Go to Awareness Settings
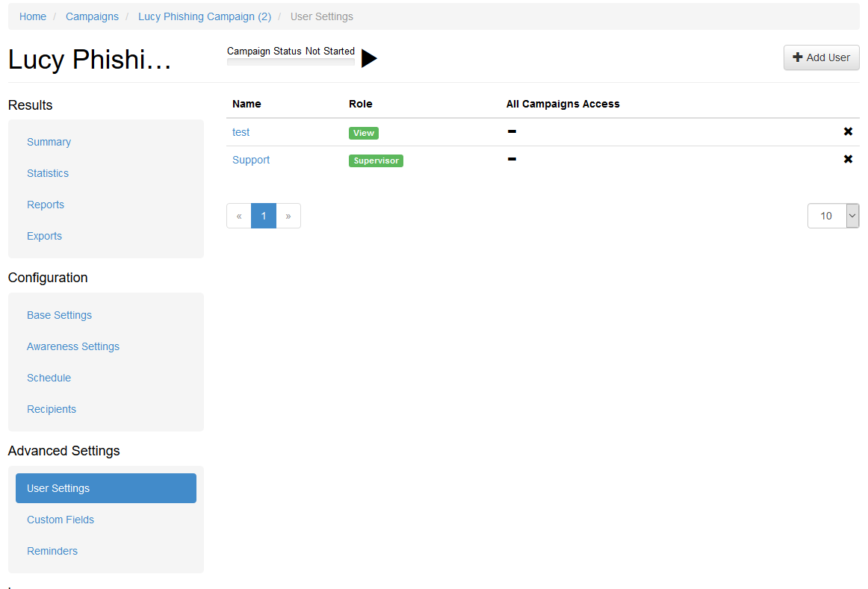 (x=73, y=347)
